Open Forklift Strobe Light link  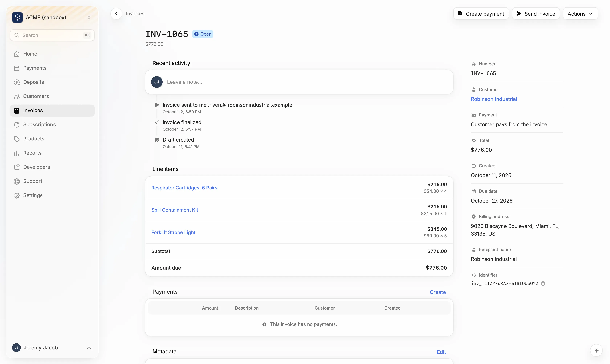[173, 232]
